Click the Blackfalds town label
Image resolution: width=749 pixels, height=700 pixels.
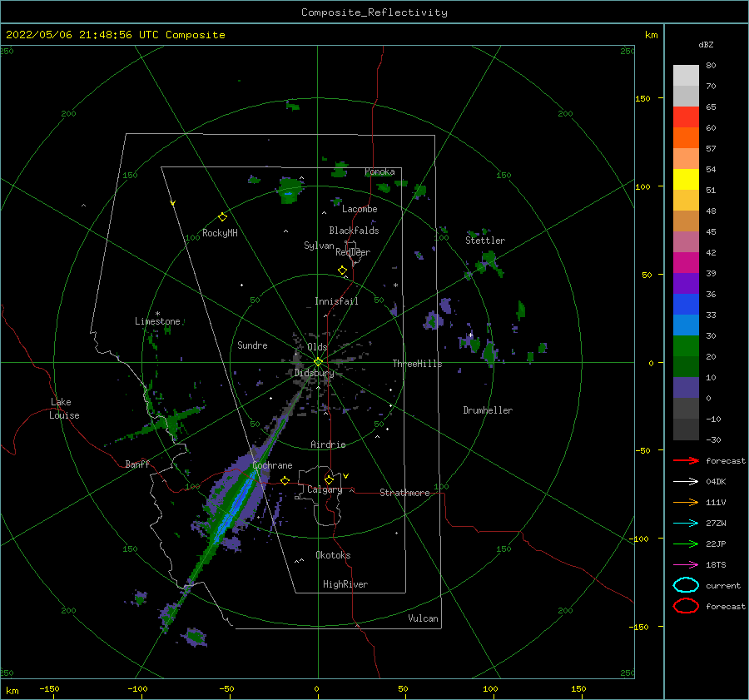(354, 231)
